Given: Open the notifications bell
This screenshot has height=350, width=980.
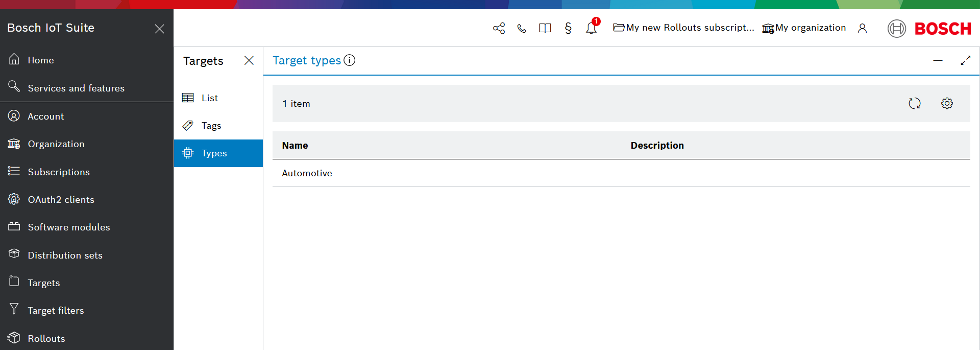Looking at the screenshot, I should coord(591,28).
